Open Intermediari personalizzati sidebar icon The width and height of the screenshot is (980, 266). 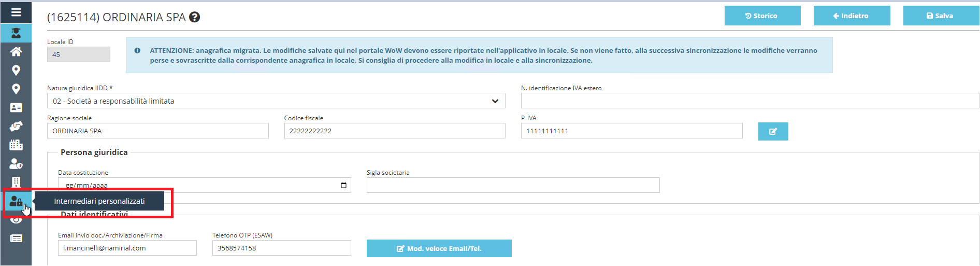16,201
